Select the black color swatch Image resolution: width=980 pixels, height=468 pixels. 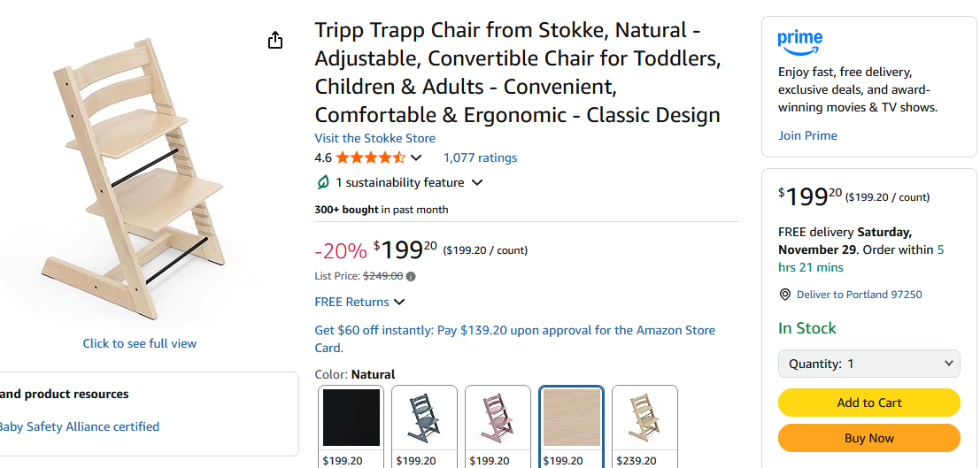pos(351,418)
